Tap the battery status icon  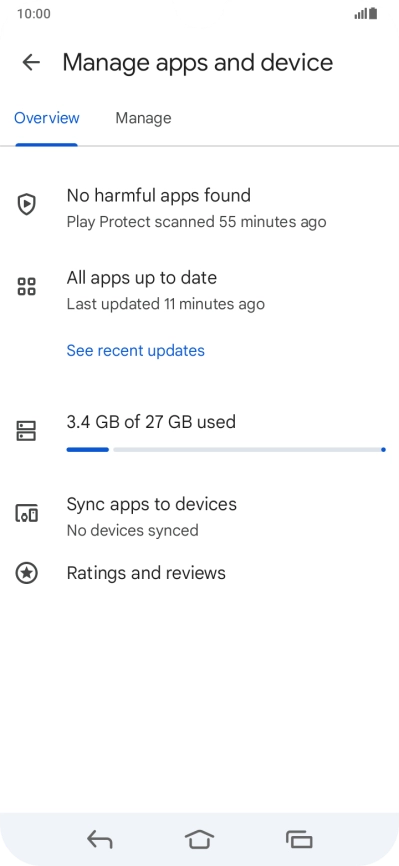click(373, 14)
